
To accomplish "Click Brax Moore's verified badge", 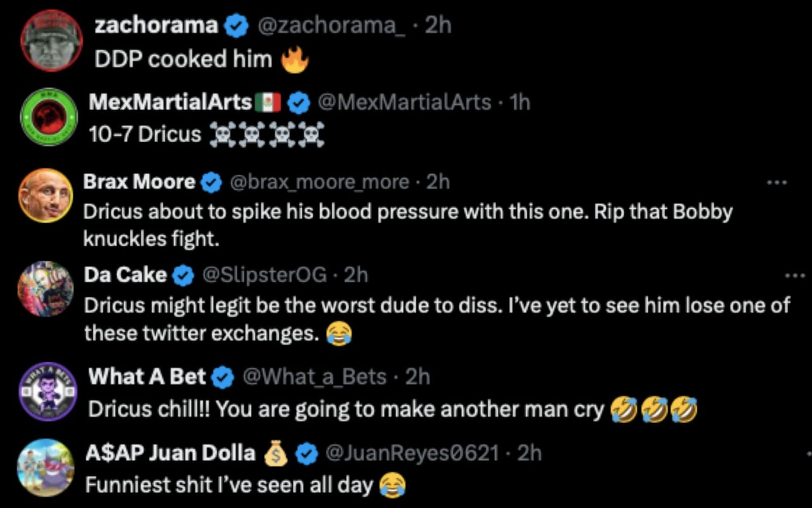I will point(212,182).
